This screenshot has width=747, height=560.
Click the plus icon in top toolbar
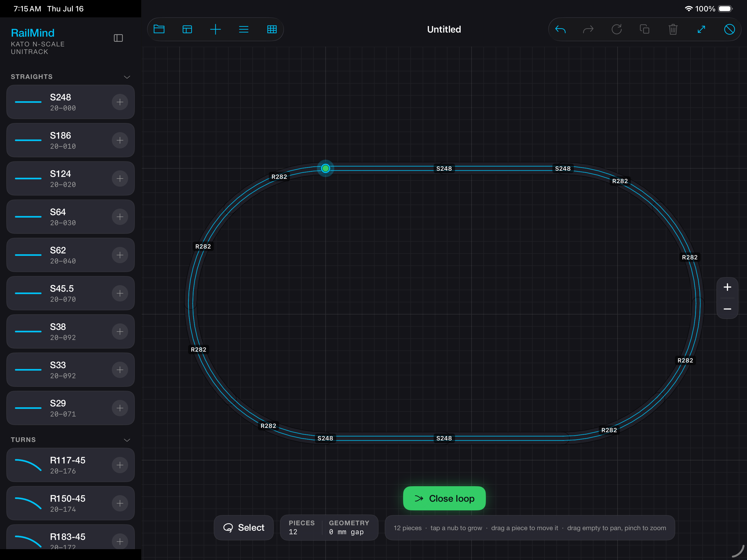click(216, 29)
